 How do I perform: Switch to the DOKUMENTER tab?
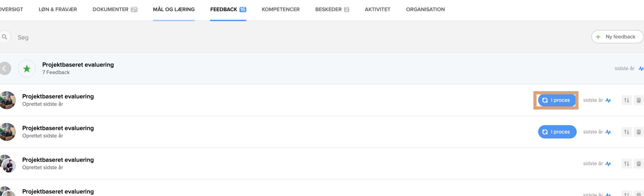[x=115, y=9]
